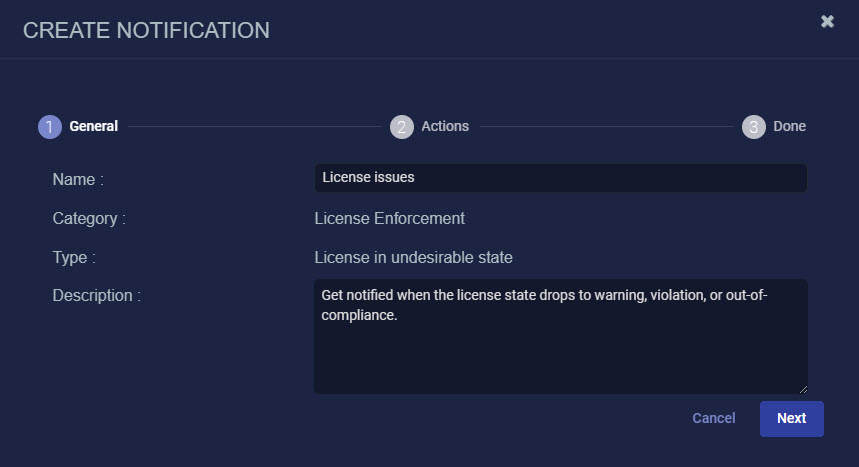Image resolution: width=859 pixels, height=467 pixels.
Task: Jump to the Done step label
Action: [789, 127]
